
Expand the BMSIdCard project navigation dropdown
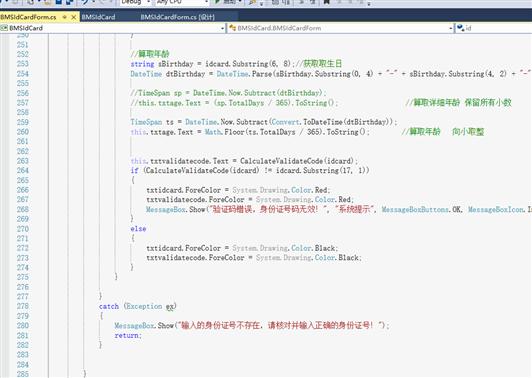[x=223, y=28]
